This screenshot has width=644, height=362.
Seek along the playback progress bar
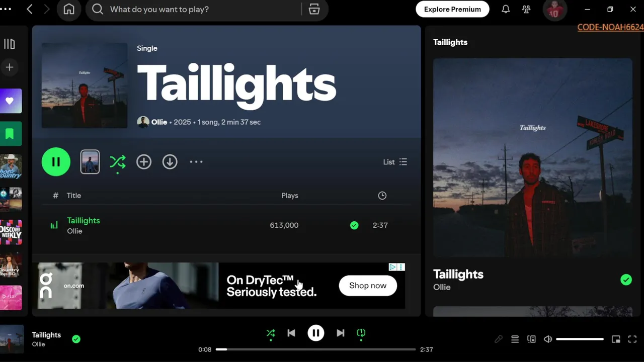click(316, 349)
